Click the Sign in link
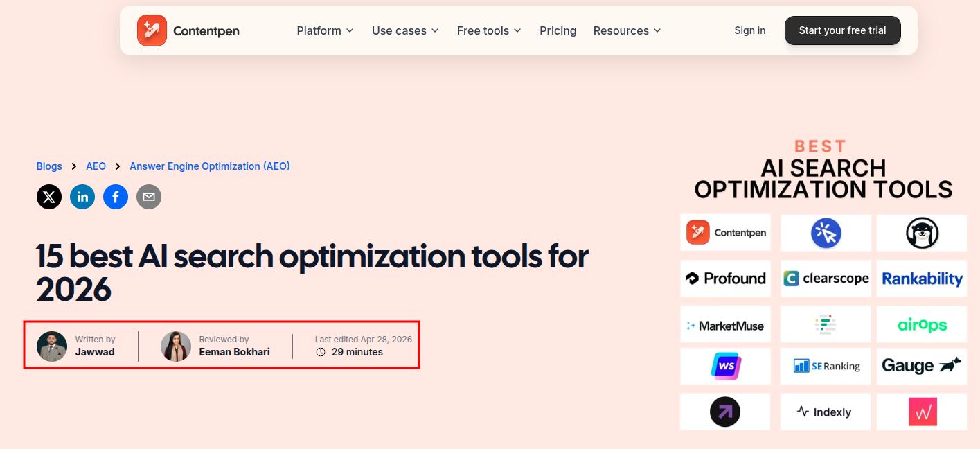 pos(749,30)
